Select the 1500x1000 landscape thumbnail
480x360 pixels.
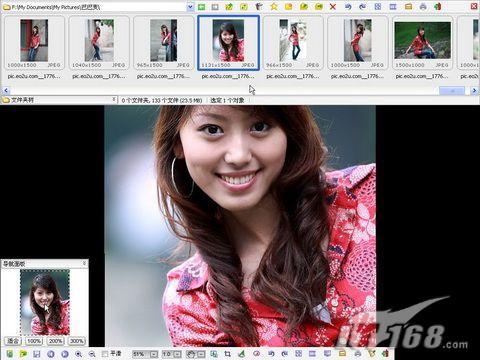pos(422,42)
